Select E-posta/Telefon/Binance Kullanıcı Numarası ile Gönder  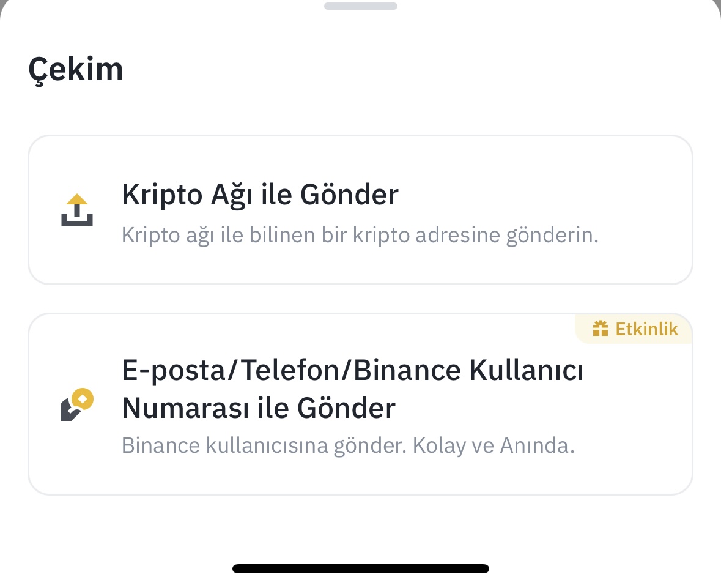[352, 389]
